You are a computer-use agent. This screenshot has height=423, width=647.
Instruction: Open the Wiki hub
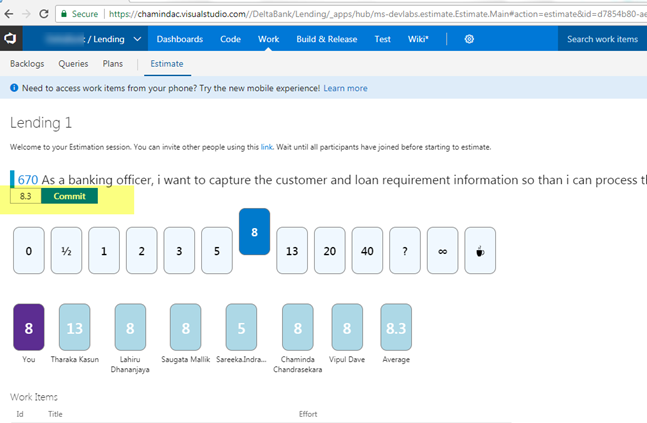coord(418,39)
